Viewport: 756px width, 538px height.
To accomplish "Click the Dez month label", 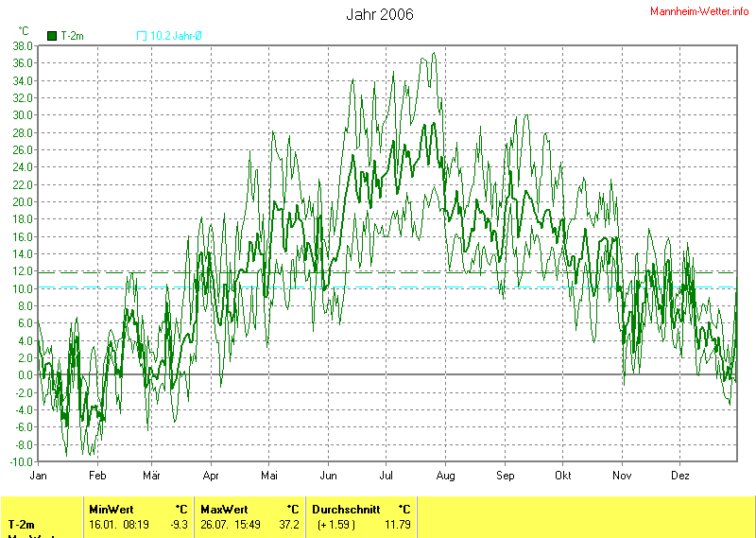I will 680,475.
